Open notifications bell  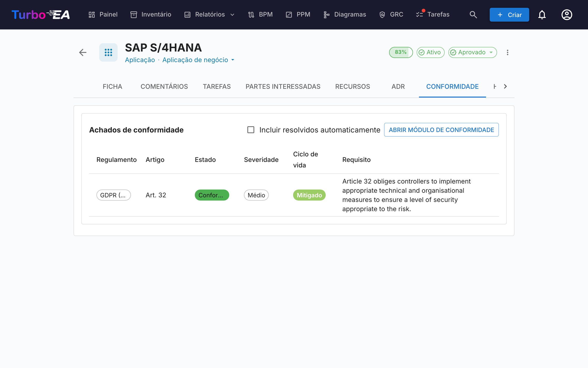[542, 14]
